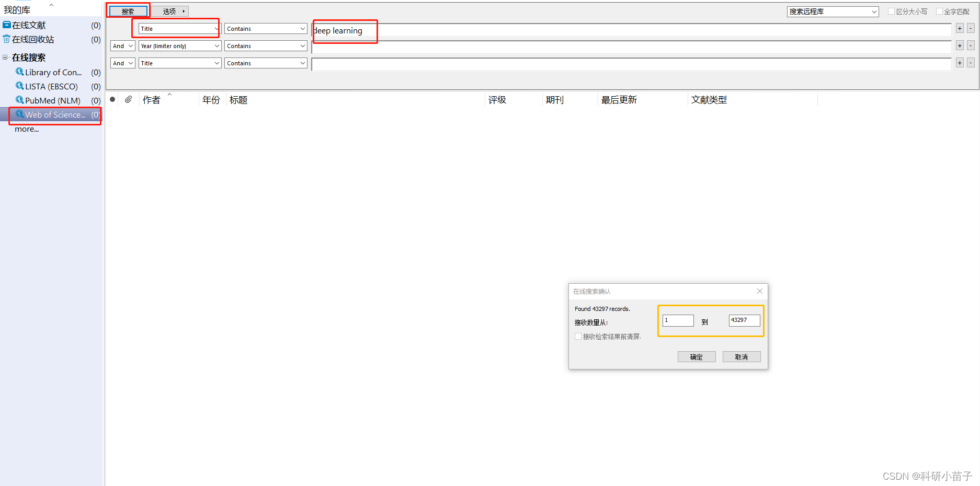Open the second row And operator dropdown

tap(123, 46)
